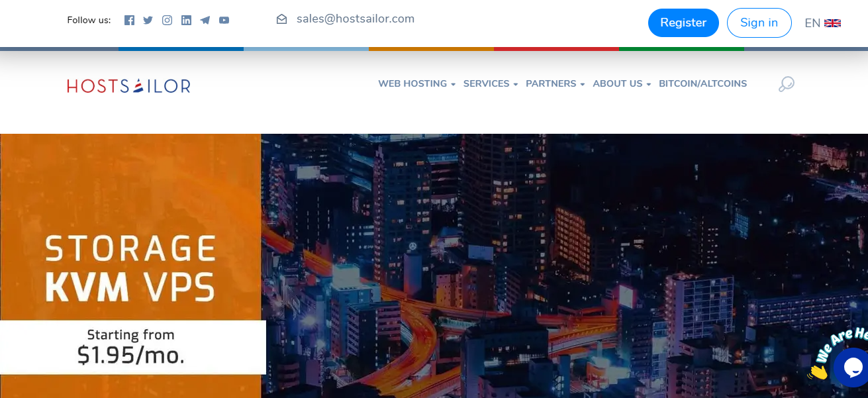Open the Instagram social icon
This screenshot has height=398, width=868.
(167, 20)
